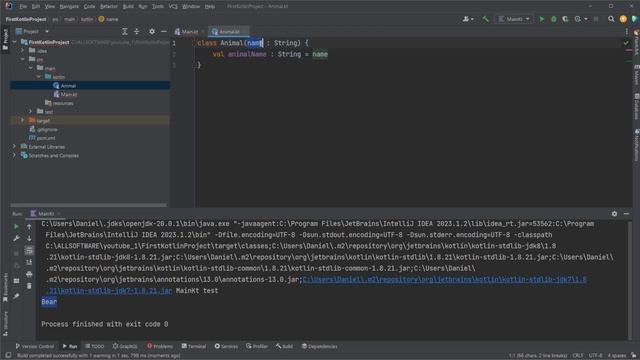
Task: Toggle the Structure side tool window
Action: point(5,324)
